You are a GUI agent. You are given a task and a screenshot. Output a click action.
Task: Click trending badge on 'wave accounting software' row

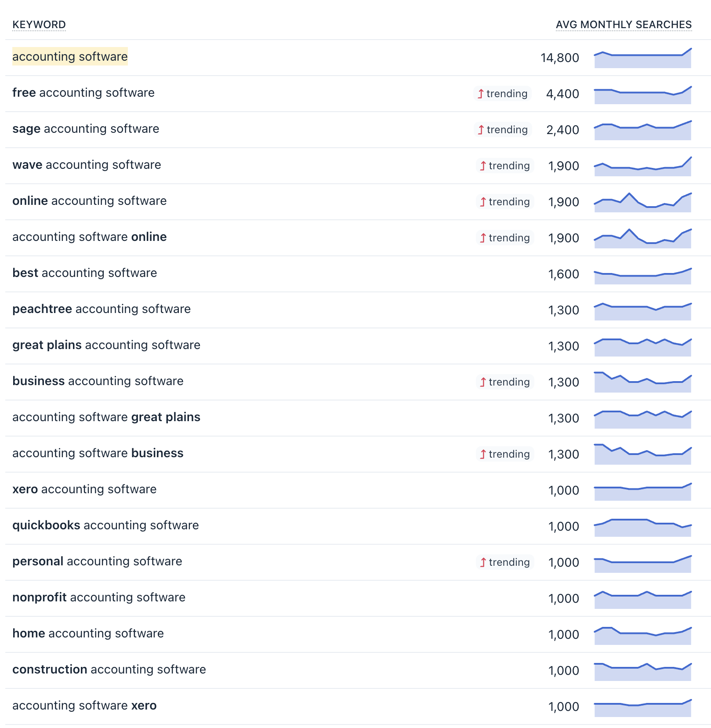505,166
